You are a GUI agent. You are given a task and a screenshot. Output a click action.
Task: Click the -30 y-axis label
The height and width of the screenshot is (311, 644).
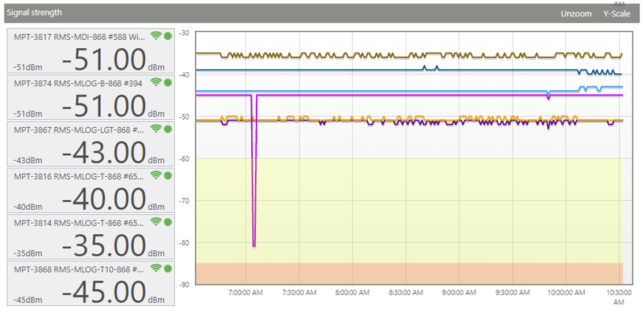coord(184,33)
